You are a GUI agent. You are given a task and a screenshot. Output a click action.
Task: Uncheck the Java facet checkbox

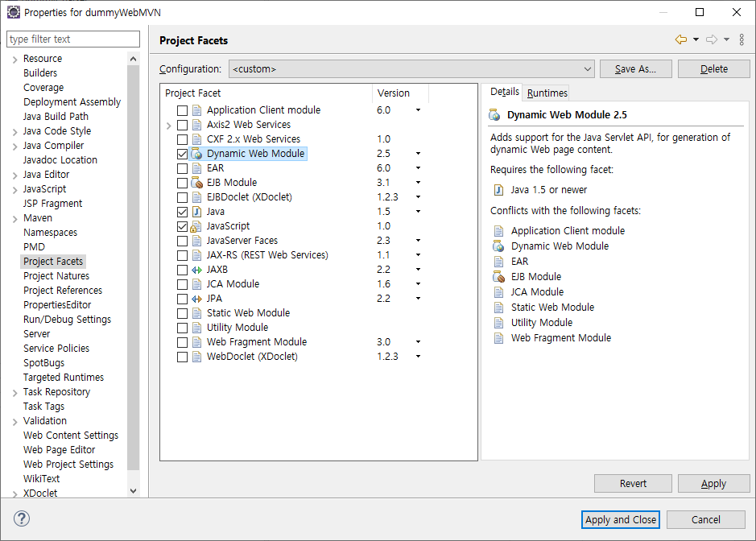point(182,212)
